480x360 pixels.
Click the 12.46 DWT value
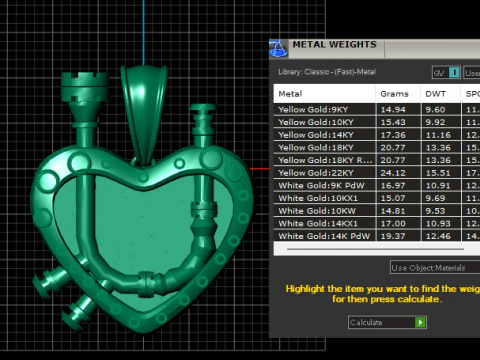pyautogui.click(x=438, y=236)
